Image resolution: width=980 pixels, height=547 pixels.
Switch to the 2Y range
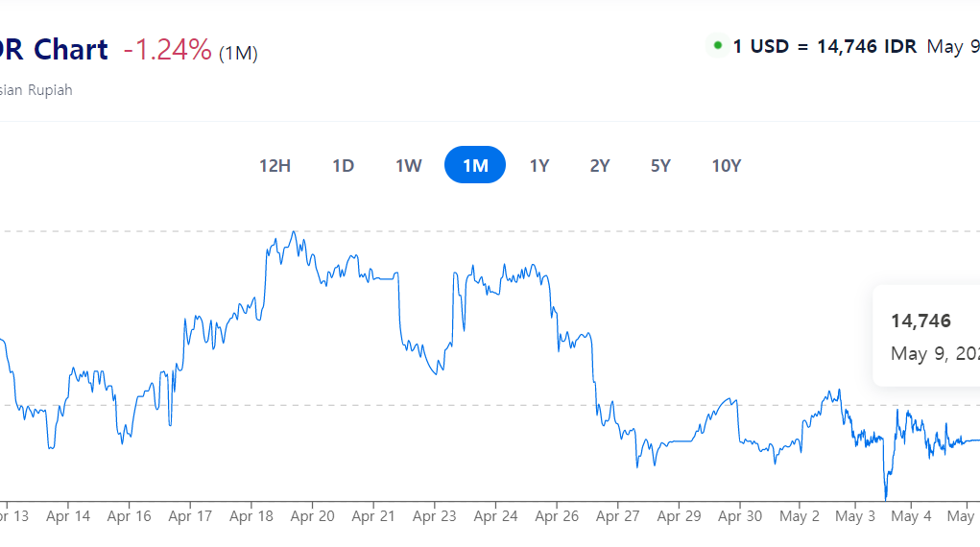tap(600, 165)
